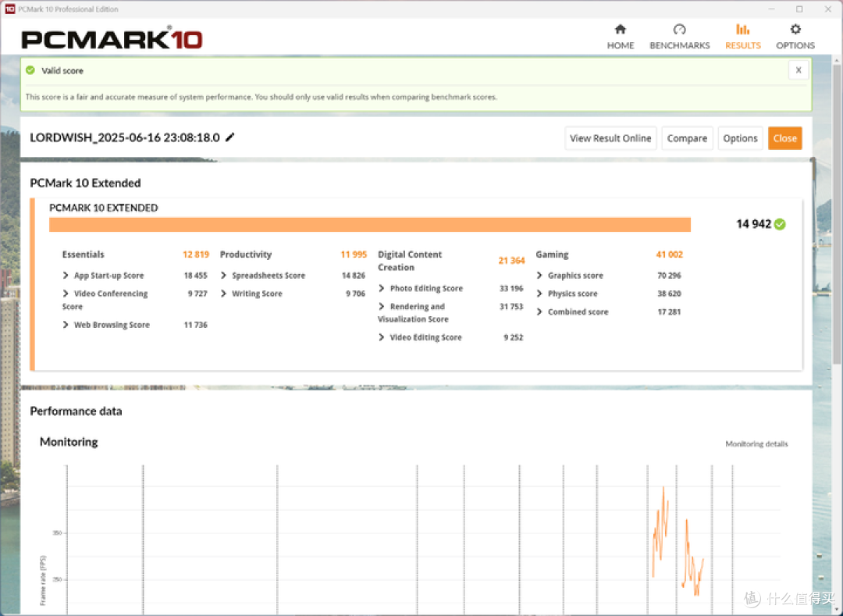Open Benchmarks via gauge icon
843x616 pixels.
(x=680, y=29)
